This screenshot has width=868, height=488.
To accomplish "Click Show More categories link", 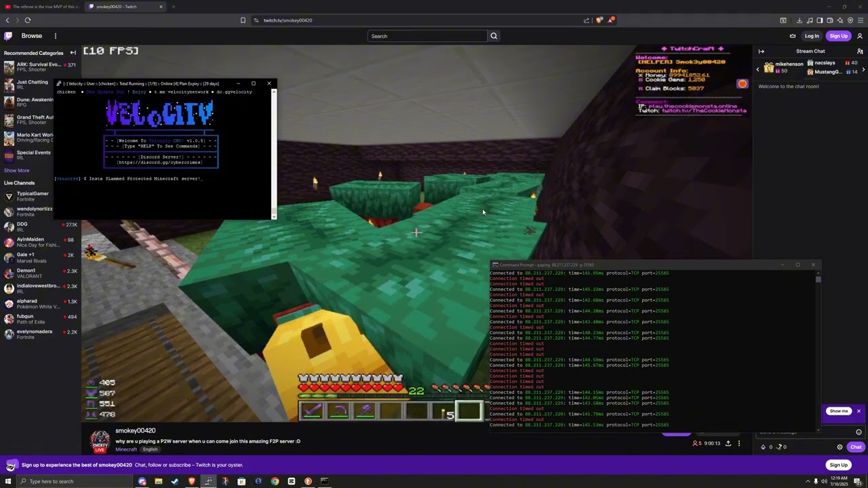I will [16, 171].
